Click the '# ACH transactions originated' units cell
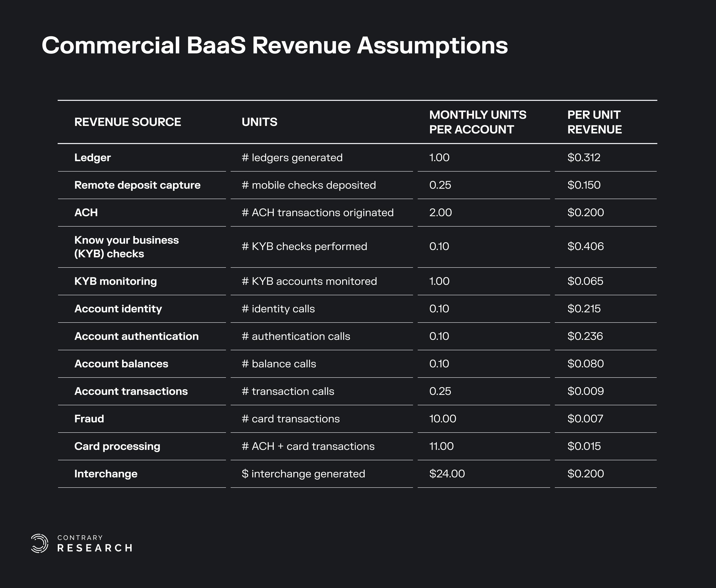The width and height of the screenshot is (716, 588). 317,212
